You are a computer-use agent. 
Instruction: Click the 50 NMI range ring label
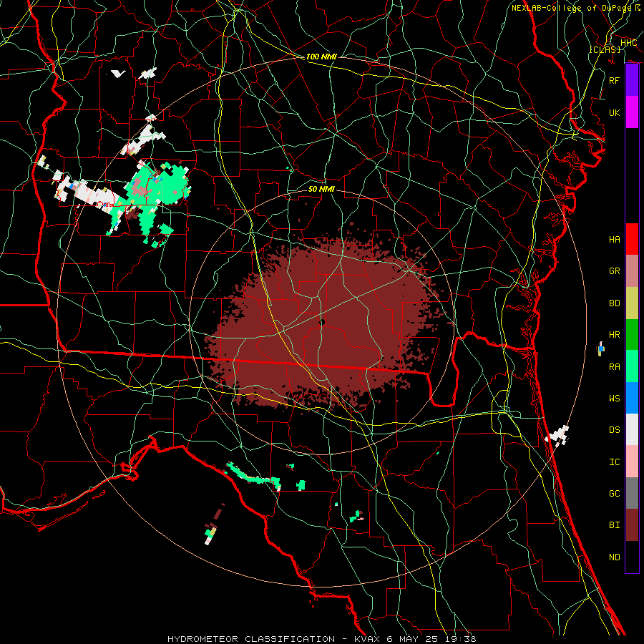click(x=321, y=189)
